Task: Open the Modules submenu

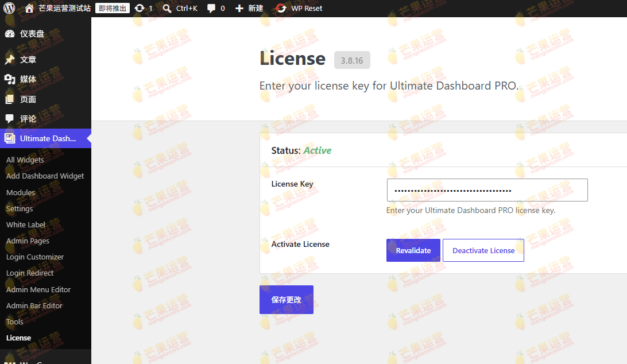Action: (21, 192)
